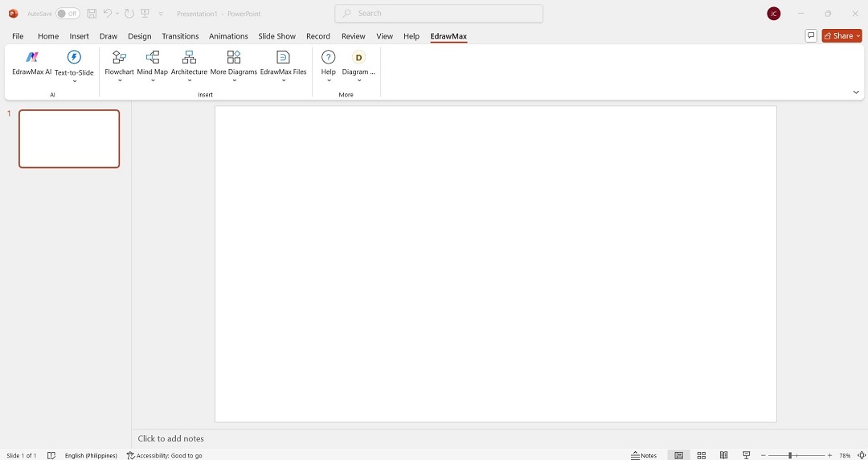Open the Help ribbon tab
Viewport: 868px width, 460px height.
click(x=411, y=36)
